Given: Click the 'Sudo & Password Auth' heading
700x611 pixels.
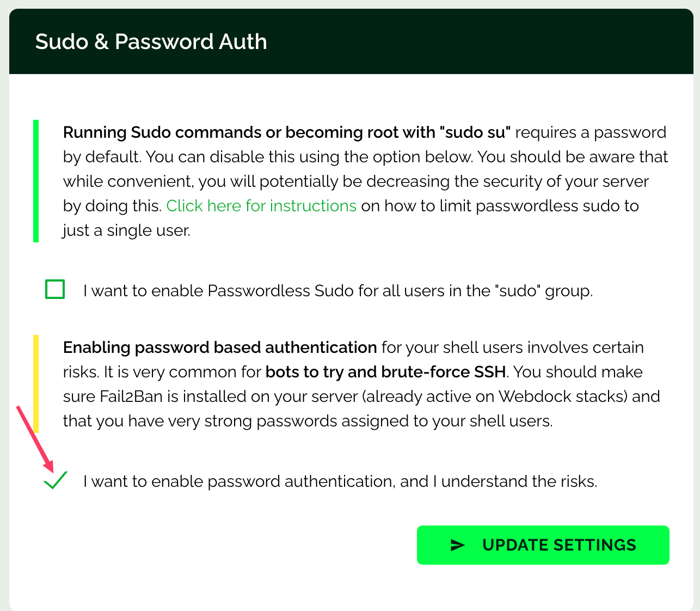Looking at the screenshot, I should tap(151, 42).
